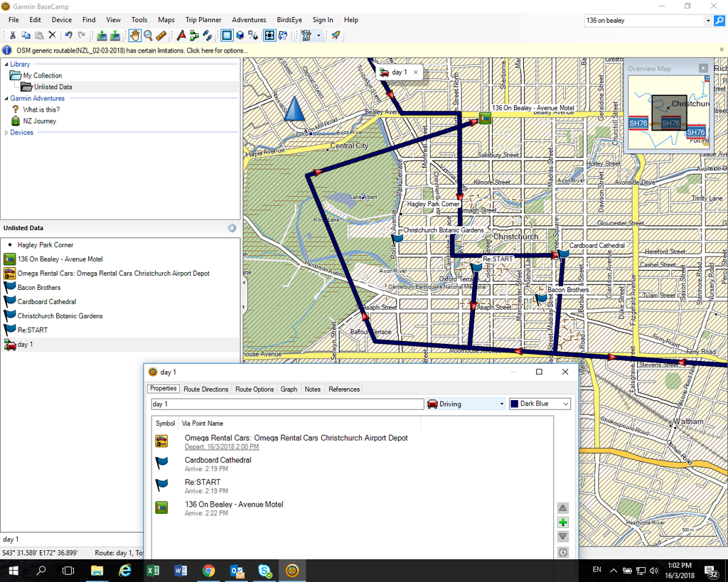The image size is (728, 582).
Task: Open the Driving activity dropdown
Action: [x=466, y=404]
